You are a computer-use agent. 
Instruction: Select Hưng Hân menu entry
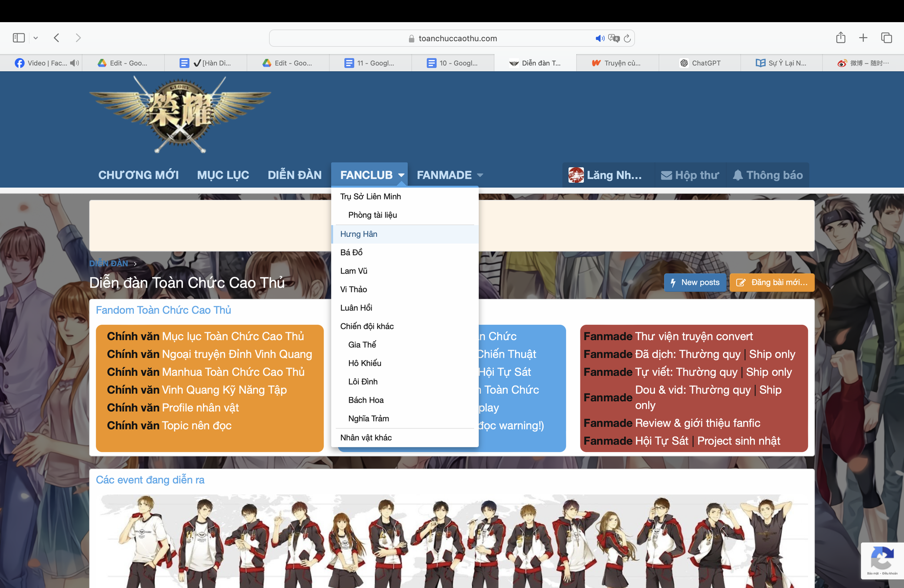click(x=405, y=234)
